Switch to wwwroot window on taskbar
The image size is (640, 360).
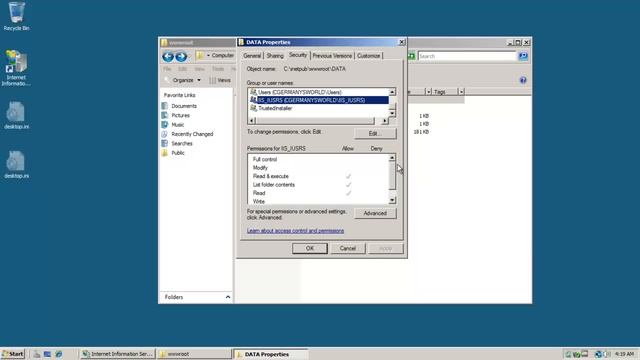pos(194,354)
